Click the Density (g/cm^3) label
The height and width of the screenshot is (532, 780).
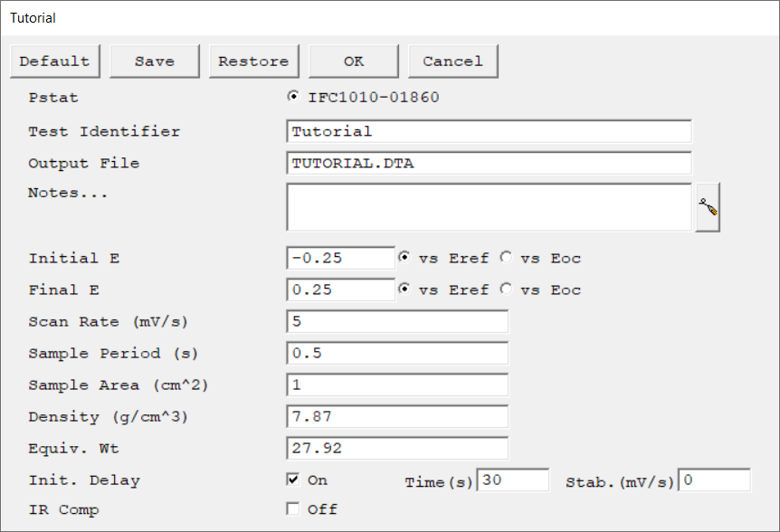(109, 417)
